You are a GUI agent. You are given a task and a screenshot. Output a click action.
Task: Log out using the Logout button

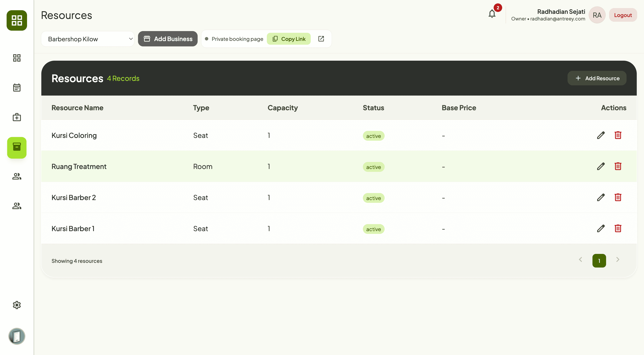pos(623,15)
